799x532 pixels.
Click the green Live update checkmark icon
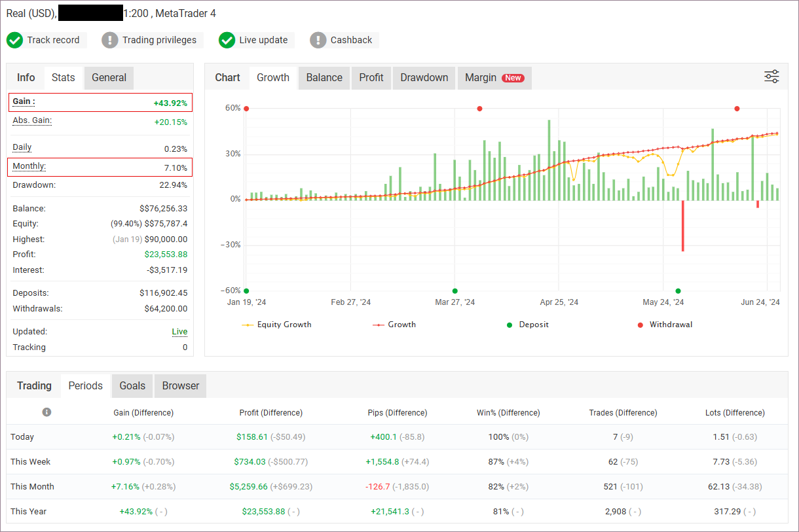click(227, 40)
